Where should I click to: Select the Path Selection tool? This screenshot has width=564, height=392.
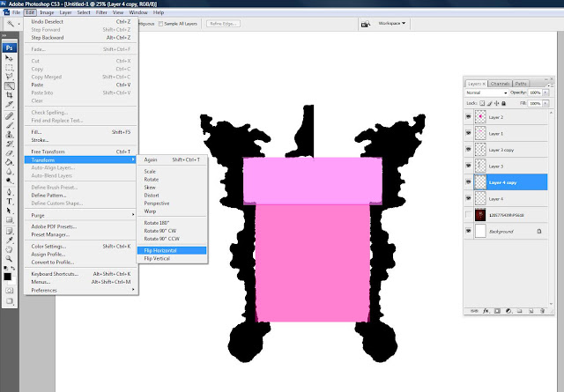coord(10,211)
